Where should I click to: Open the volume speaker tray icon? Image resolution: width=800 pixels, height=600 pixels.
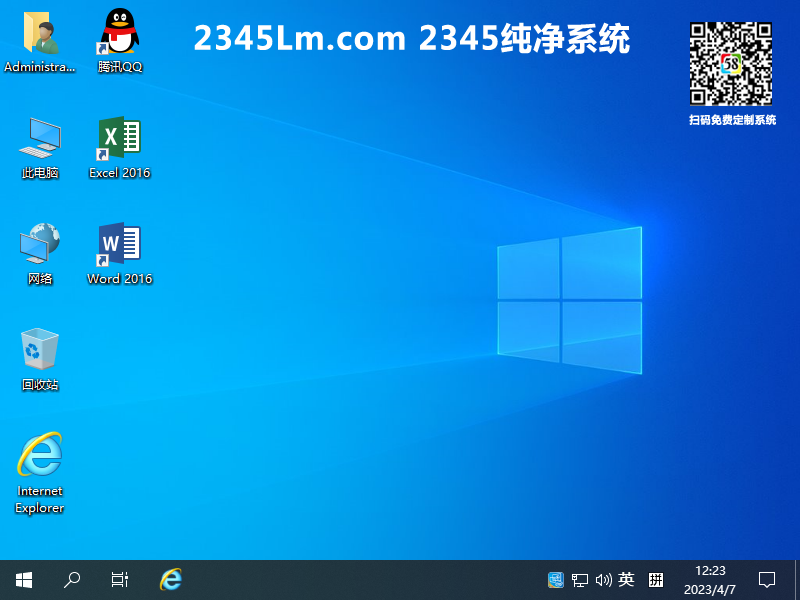tap(604, 580)
